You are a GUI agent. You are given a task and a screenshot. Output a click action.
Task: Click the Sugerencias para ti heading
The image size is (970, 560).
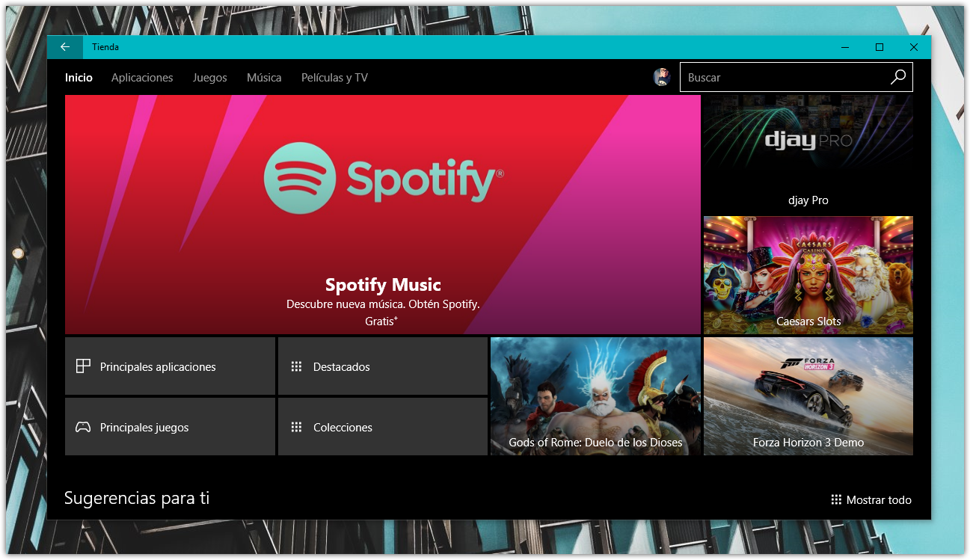click(x=137, y=498)
